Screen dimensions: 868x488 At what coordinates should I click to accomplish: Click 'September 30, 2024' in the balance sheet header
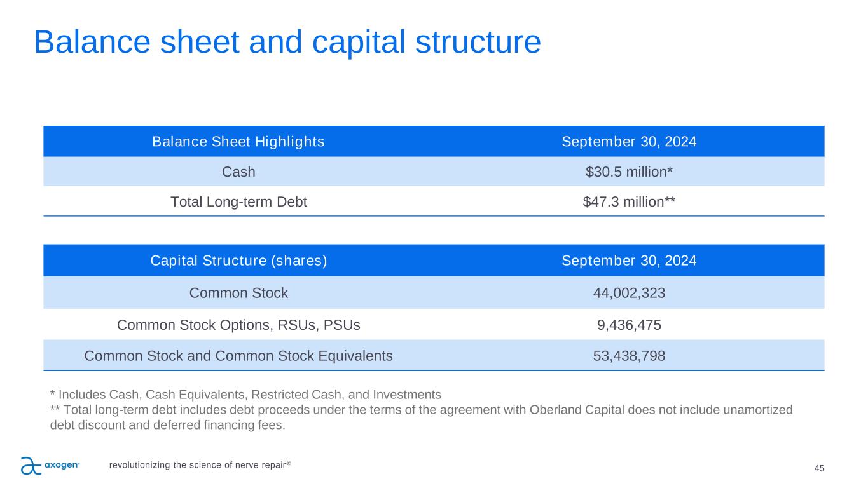(629, 142)
